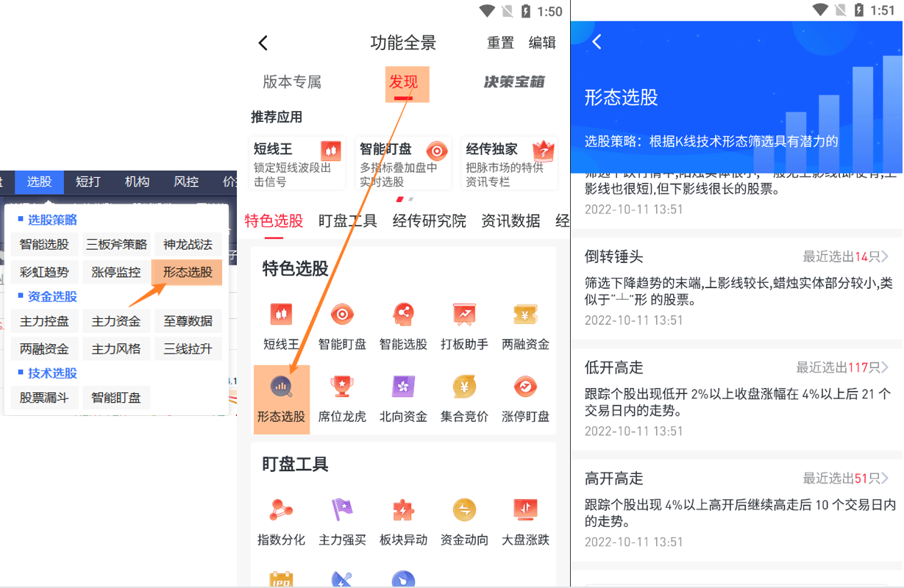Tap the 主力强买 flag icon
904x588 pixels.
(342, 509)
